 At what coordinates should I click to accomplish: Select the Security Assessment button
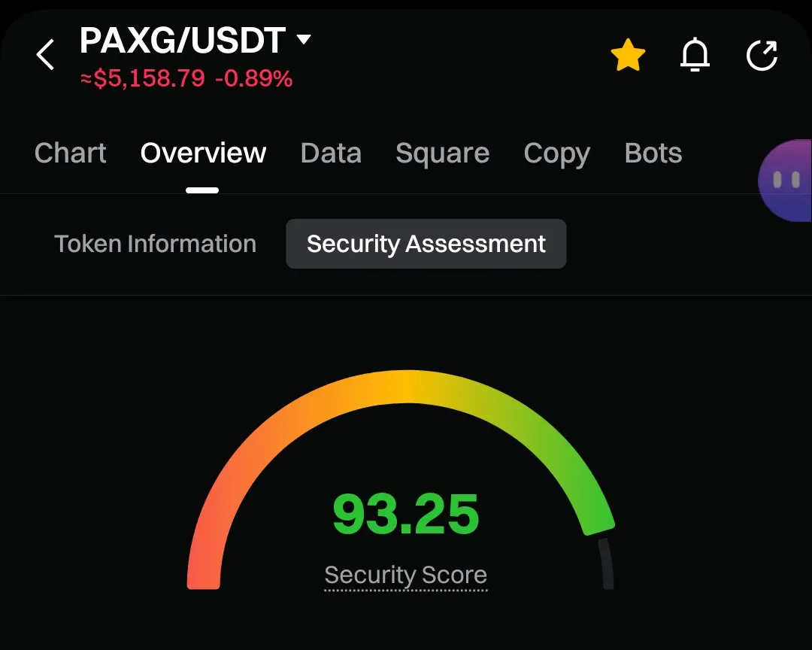426,244
